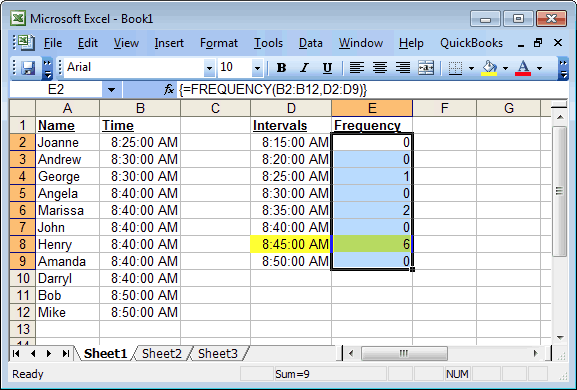Click Sum=9 in status bar
This screenshot has width=577, height=390.
pyautogui.click(x=293, y=374)
